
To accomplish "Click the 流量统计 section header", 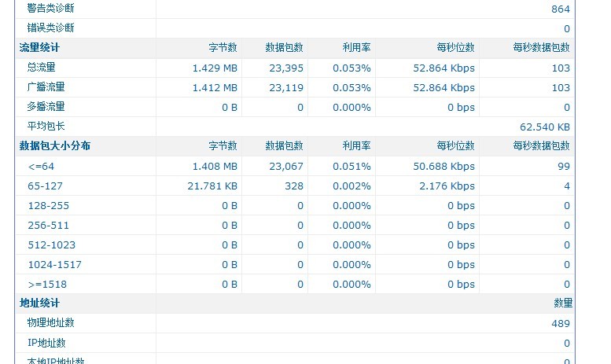I will 39,48.
